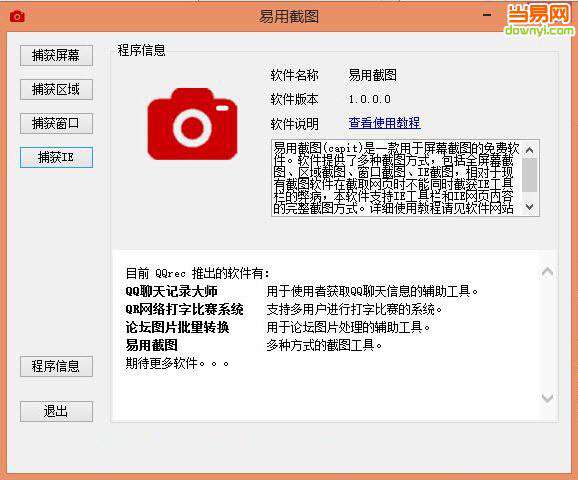
Task: Click the description box scroll up arrow
Action: [529, 150]
